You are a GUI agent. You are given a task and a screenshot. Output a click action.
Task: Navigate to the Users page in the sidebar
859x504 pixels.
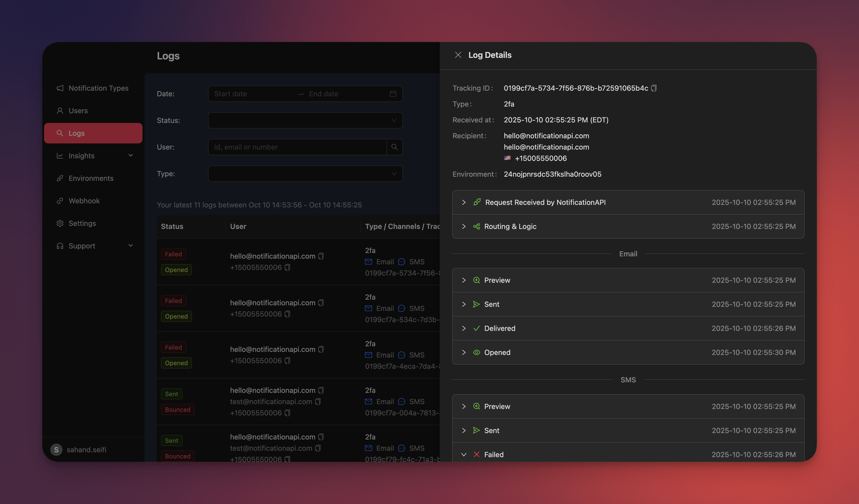click(x=78, y=110)
